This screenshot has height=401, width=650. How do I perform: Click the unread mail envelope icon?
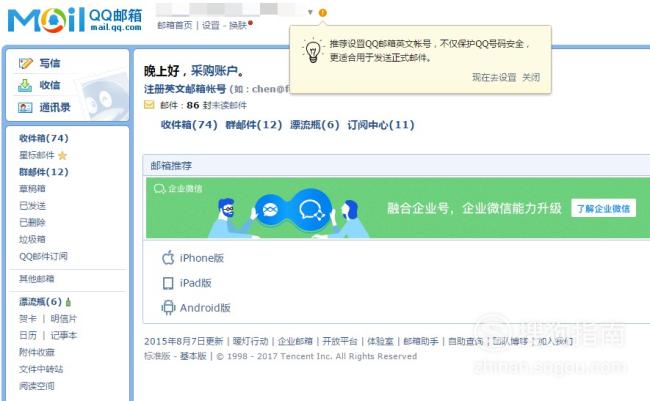(x=149, y=105)
